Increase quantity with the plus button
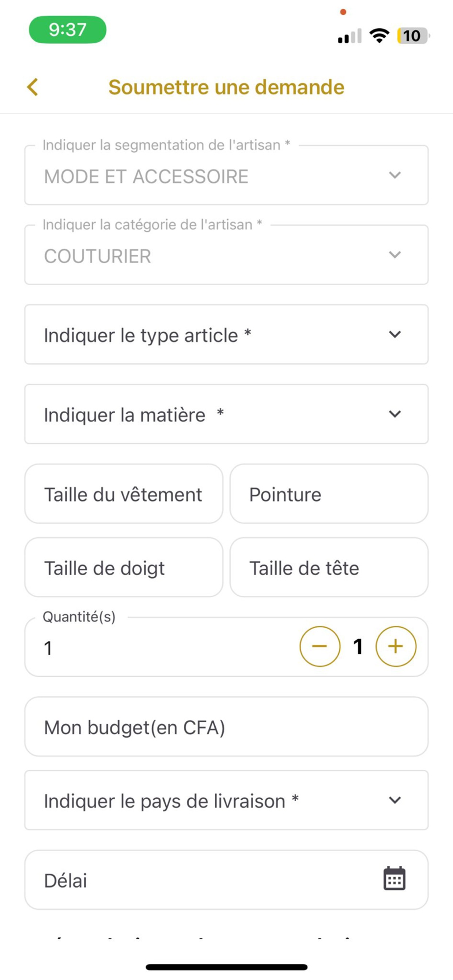 pos(396,646)
